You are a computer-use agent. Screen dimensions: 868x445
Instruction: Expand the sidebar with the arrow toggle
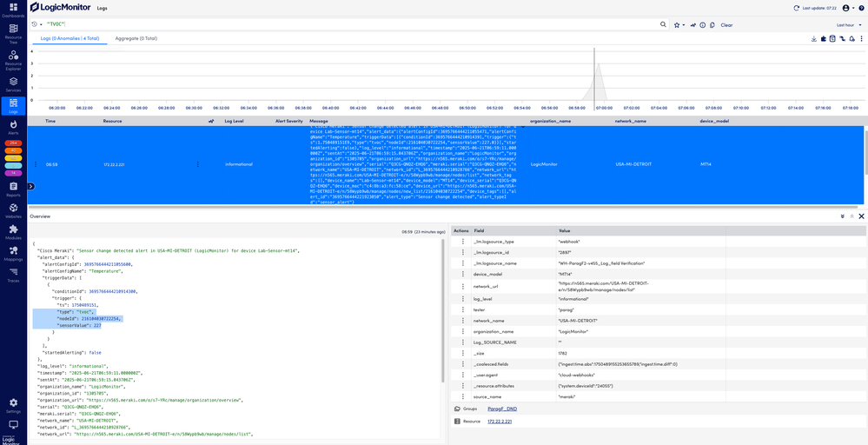31,187
